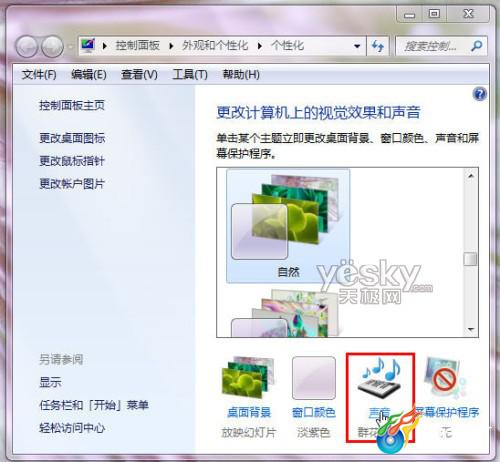Open the 更改桌面图标 link
This screenshot has height=462, width=500.
pos(72,138)
